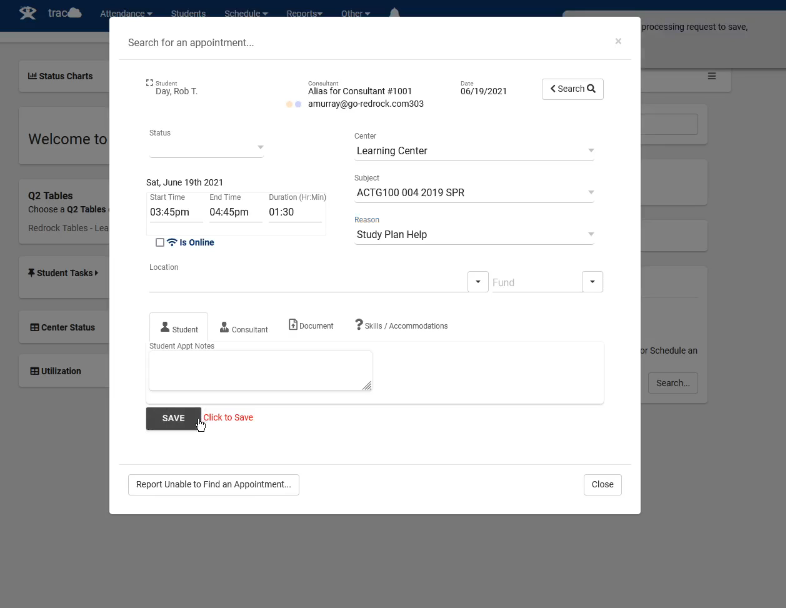Click the purple status dot near consultant email
Viewport: 786px width, 608px height.
(x=298, y=104)
